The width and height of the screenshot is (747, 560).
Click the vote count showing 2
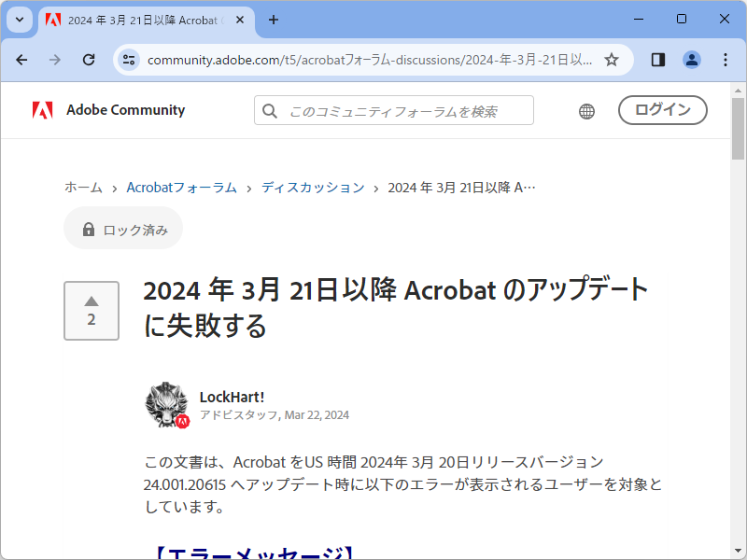point(91,317)
